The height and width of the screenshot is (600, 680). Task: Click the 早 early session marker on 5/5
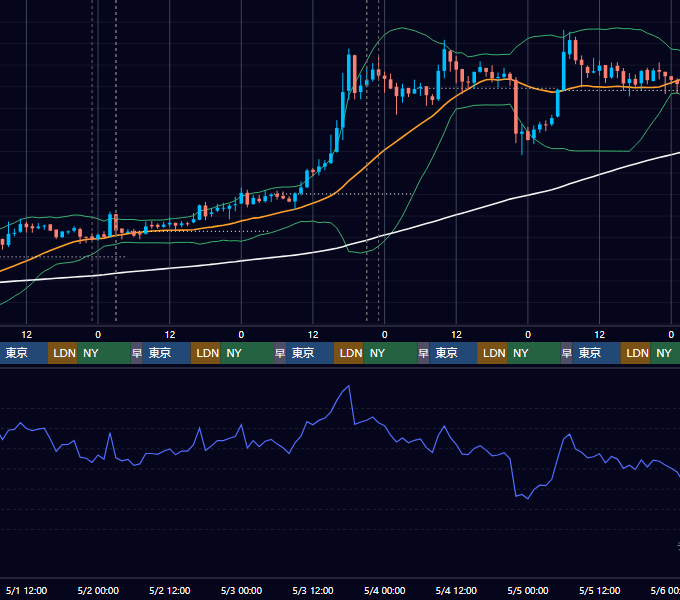coord(566,353)
